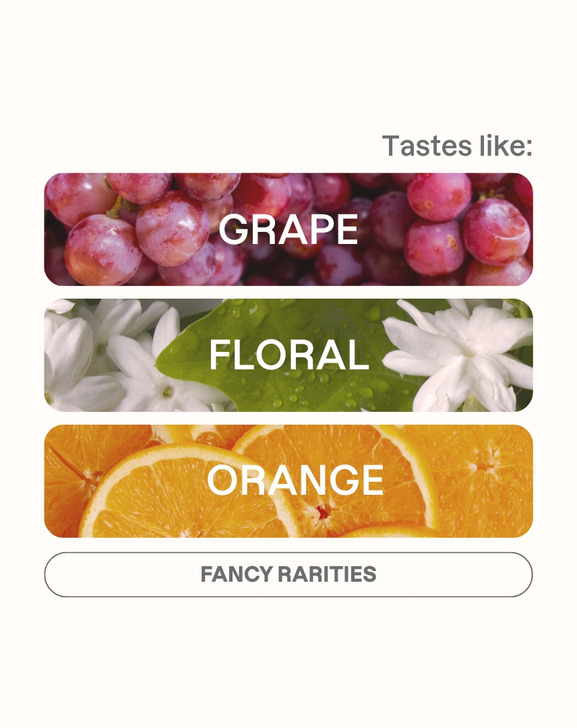The width and height of the screenshot is (577, 728).
Task: Click the word GRAPE
Action: 288,230
